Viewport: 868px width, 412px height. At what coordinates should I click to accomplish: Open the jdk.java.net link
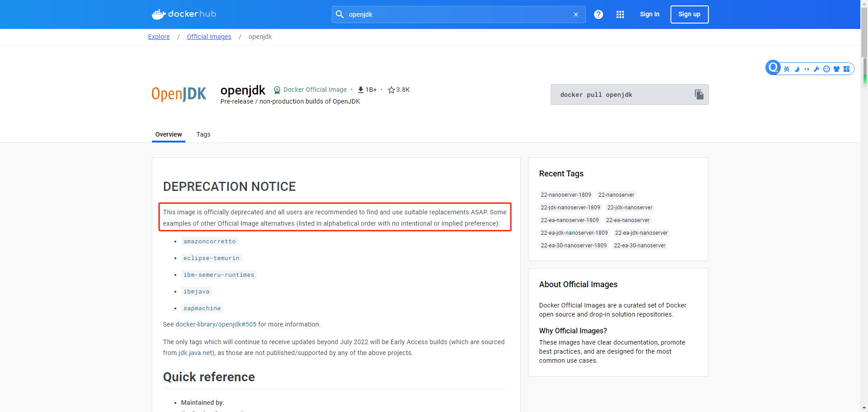pyautogui.click(x=195, y=353)
